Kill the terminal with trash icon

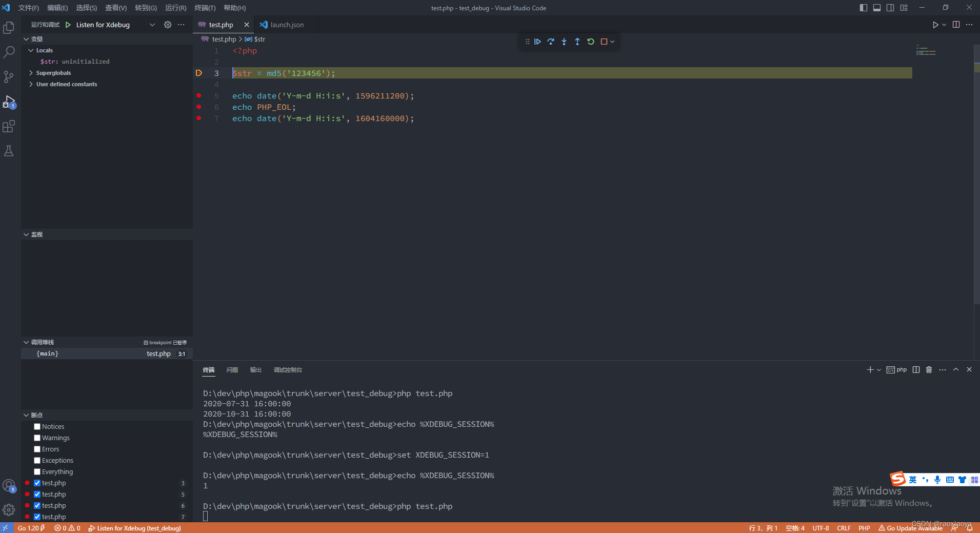point(929,369)
